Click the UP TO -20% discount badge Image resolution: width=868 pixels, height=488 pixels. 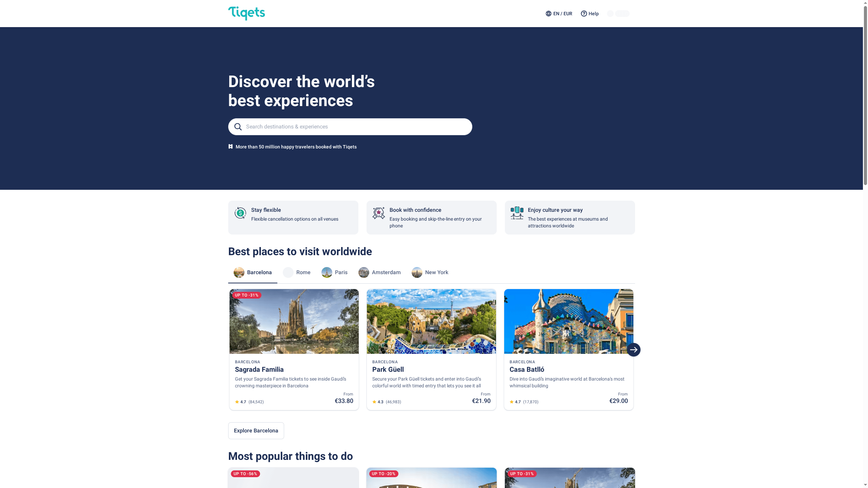coord(383,474)
